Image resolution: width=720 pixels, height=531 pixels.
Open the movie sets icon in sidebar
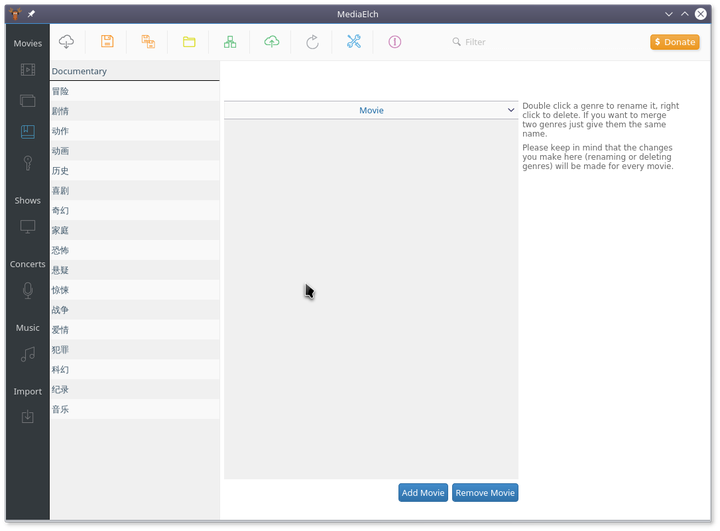(28, 101)
